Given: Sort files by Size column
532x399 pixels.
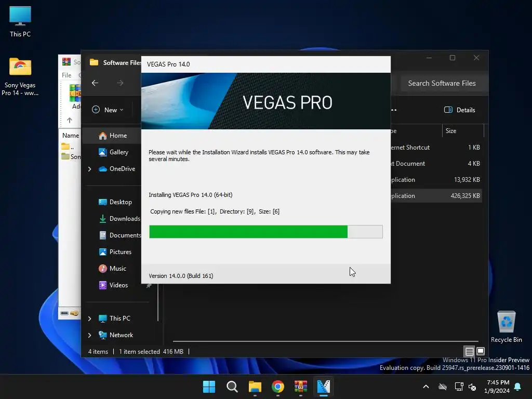Looking at the screenshot, I should (x=463, y=130).
